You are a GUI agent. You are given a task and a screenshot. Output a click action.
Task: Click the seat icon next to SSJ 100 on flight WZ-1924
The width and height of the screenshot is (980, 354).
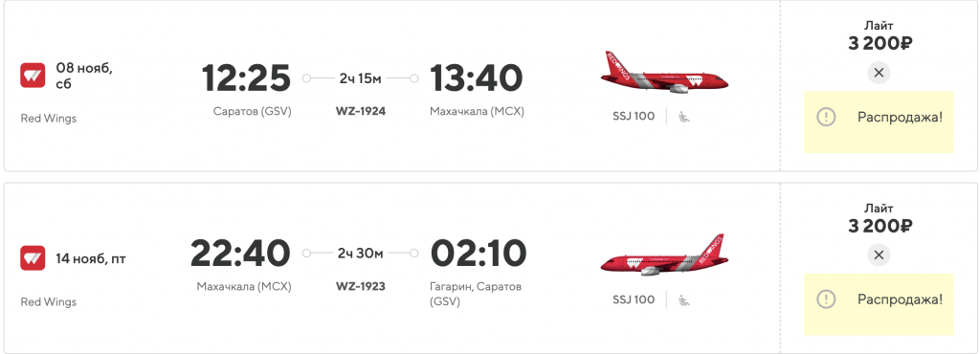(684, 117)
